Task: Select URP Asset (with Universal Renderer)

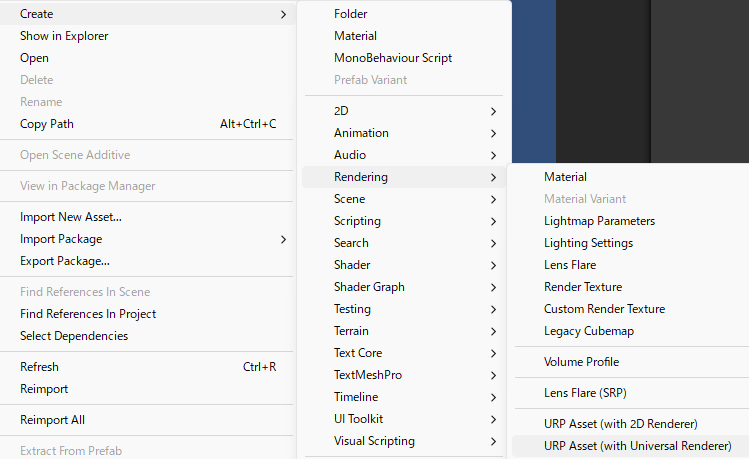Action: click(x=637, y=446)
